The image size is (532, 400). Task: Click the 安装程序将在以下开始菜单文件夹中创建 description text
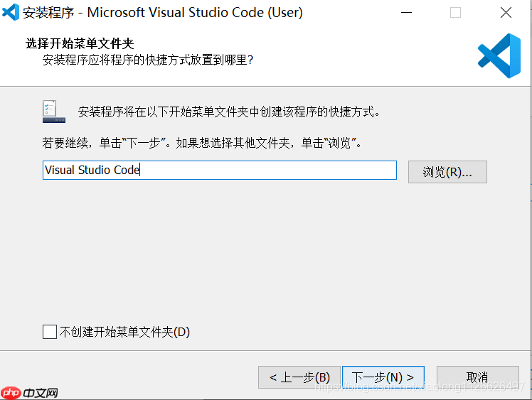click(229, 112)
